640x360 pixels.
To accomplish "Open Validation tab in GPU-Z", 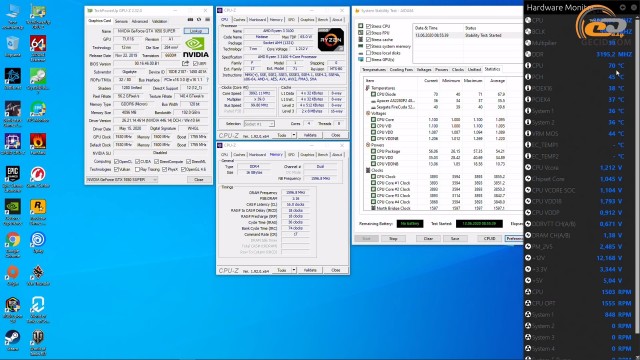I will [x=160, y=21].
